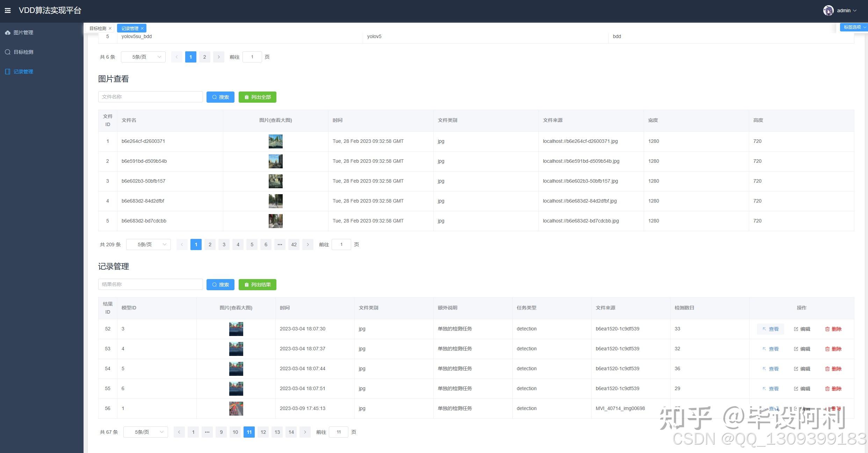Toggle the hamburger sidebar menu icon

click(7, 10)
